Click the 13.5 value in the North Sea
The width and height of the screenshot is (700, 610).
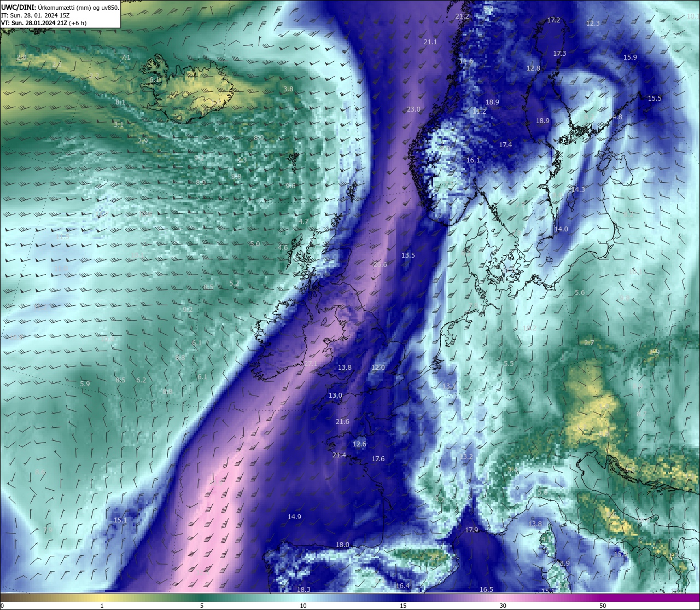pyautogui.click(x=408, y=255)
